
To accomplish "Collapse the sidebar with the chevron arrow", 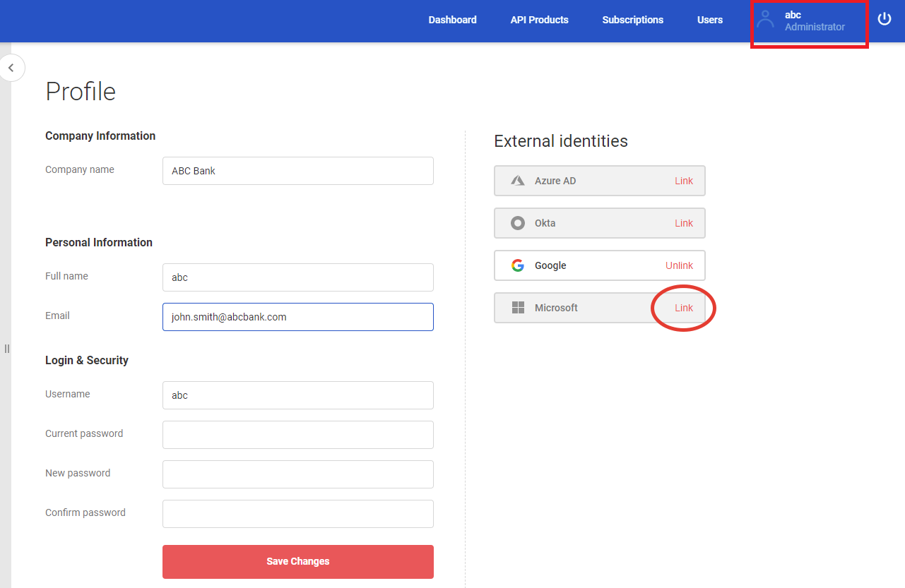I will (11, 68).
